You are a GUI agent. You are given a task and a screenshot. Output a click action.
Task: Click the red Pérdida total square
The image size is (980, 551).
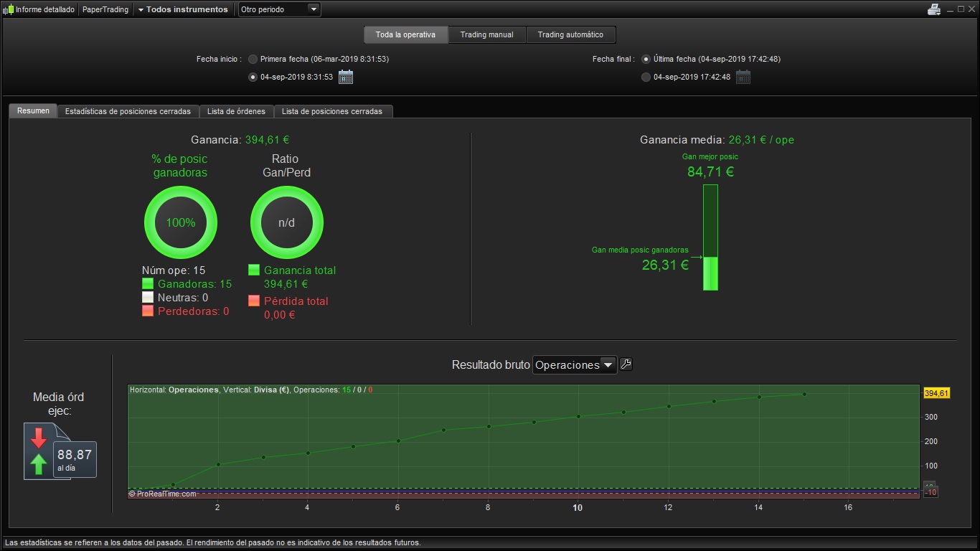pyautogui.click(x=254, y=301)
